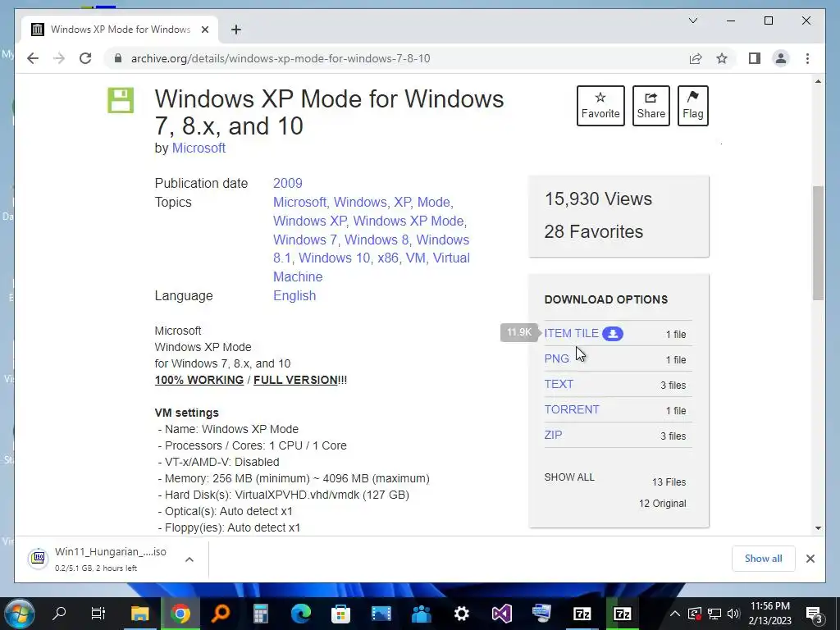Click the page vertical scrollbar thumb
The width and height of the screenshot is (840, 630).
818,243
